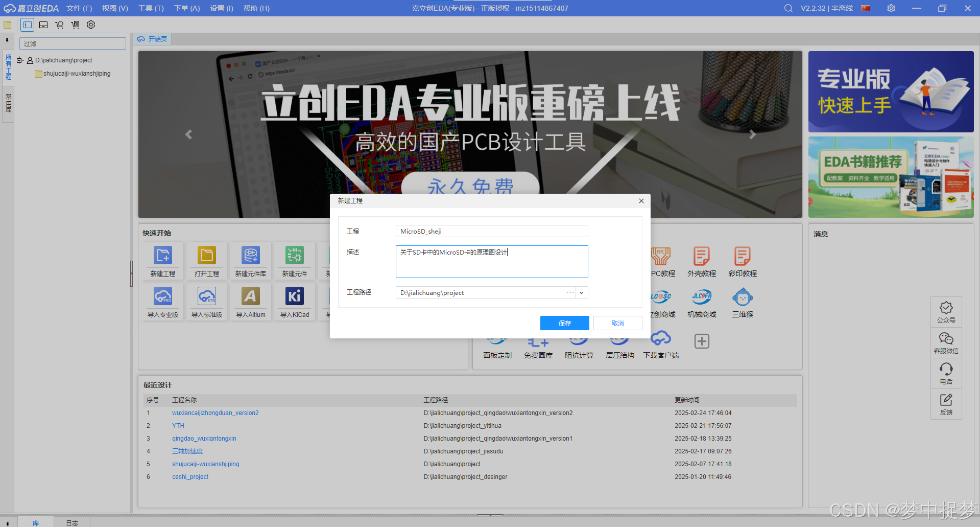Switch to the 库 bottom tab
The image size is (980, 527).
pyautogui.click(x=36, y=522)
